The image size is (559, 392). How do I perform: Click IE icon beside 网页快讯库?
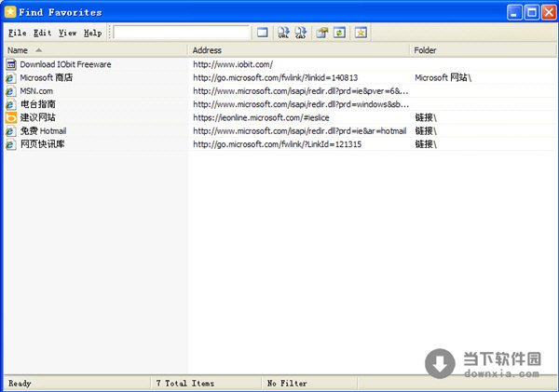[10, 144]
